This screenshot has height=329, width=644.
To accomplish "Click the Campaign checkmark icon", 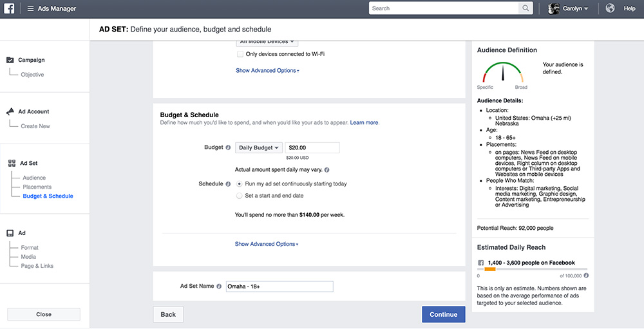I will coord(10,60).
